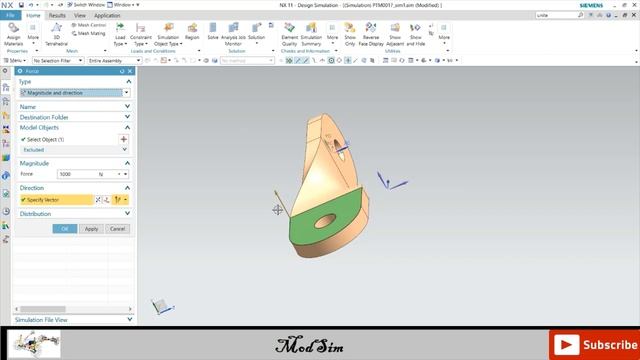Open the Magnitude and direction type dropdown
The height and width of the screenshot is (360, 640).
point(127,93)
